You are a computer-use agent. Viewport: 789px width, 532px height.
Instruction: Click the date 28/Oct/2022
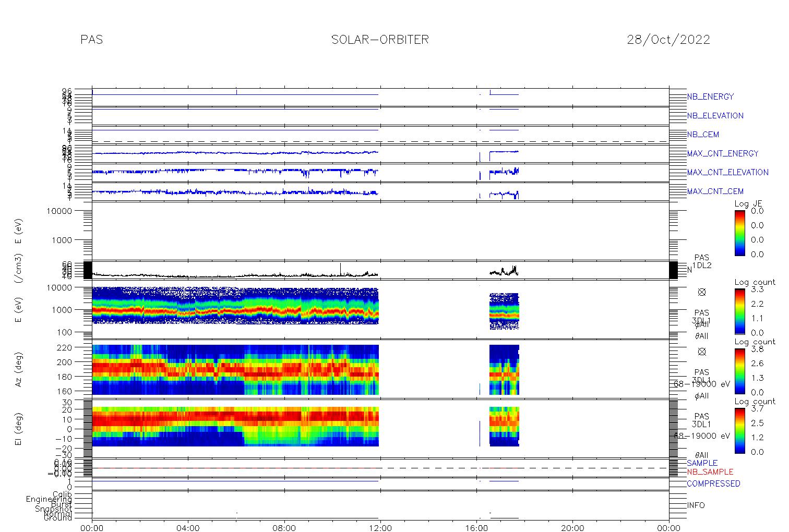click(668, 40)
